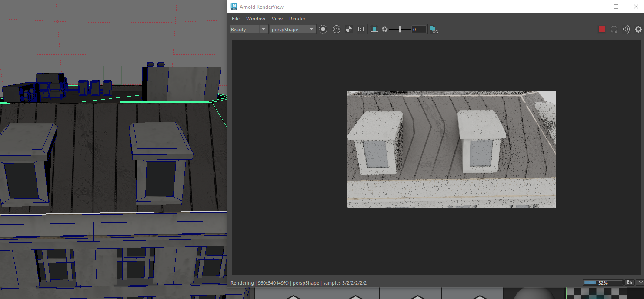The width and height of the screenshot is (644, 299).
Task: Expand the snapshot panel chevron
Action: 640,282
